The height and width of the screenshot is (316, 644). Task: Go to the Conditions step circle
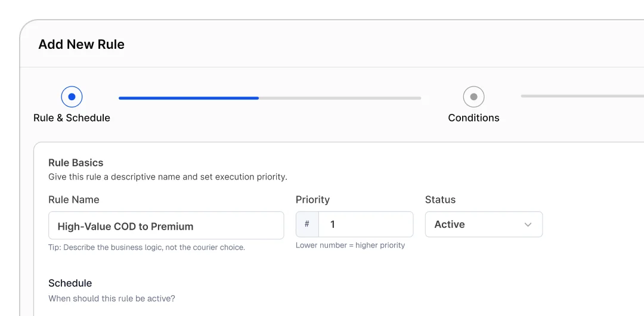473,97
